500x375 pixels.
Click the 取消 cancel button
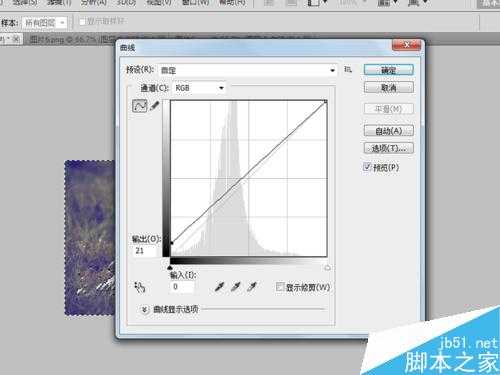tap(389, 88)
